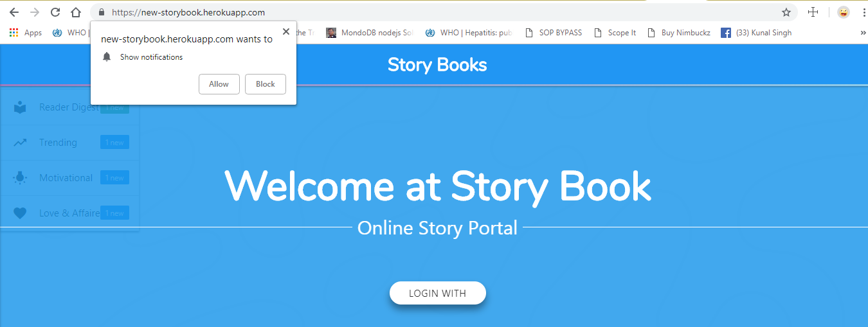The image size is (868, 327).
Task: Click the 'Welcome at Story Book' heading
Action: point(438,186)
